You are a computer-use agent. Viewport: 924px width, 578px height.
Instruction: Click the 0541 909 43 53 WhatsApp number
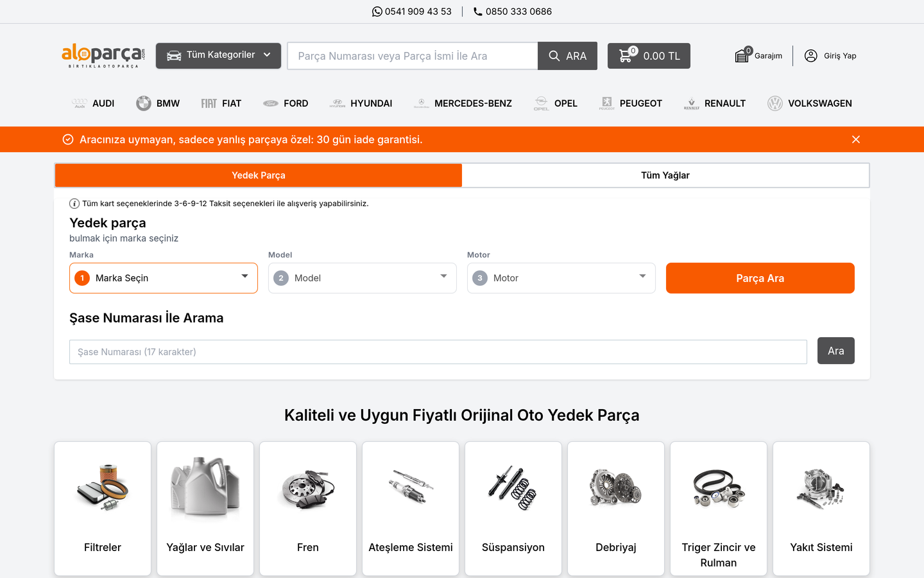pos(418,12)
